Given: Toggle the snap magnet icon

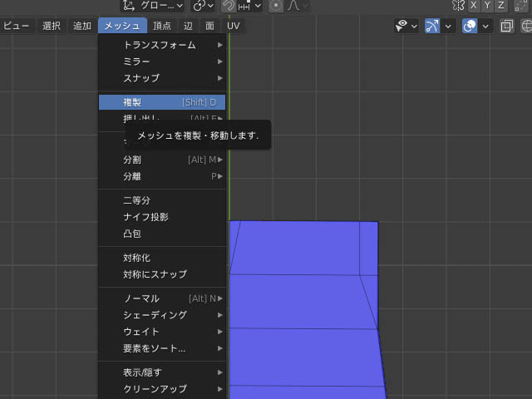Looking at the screenshot, I should (229, 6).
